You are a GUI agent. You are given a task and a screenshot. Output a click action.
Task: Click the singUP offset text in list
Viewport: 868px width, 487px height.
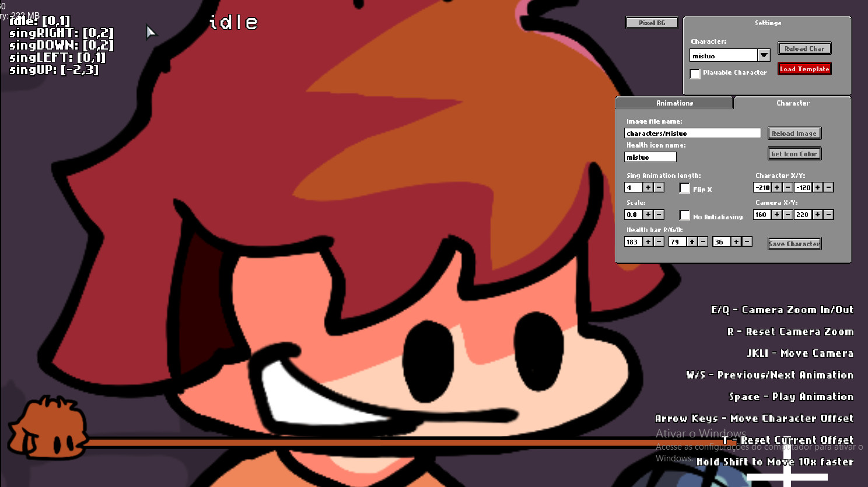[x=54, y=69]
